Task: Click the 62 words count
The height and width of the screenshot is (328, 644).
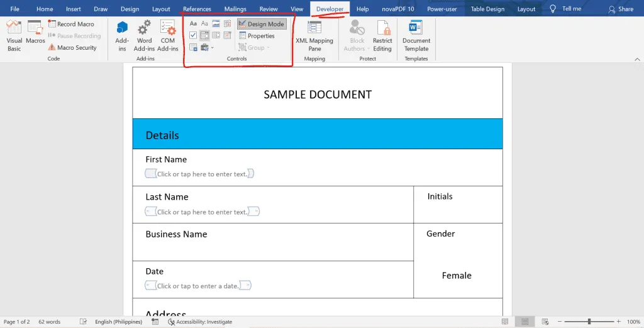Action: click(x=49, y=322)
